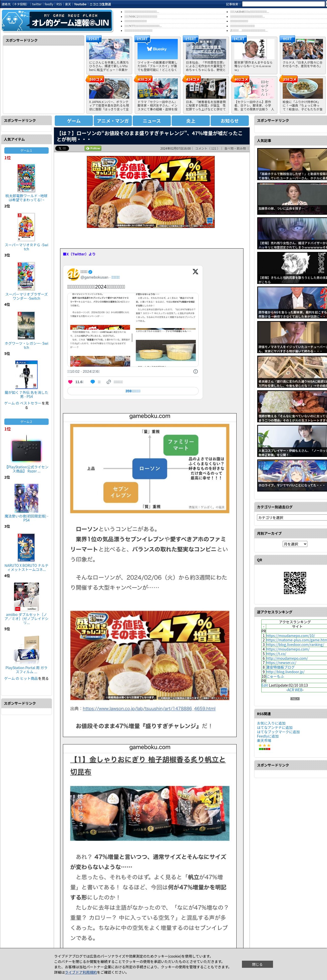The height and width of the screenshot is (980, 327).
Task: Click the site logo オレ的ゲーム速報@JIN
Action: coord(58,21)
